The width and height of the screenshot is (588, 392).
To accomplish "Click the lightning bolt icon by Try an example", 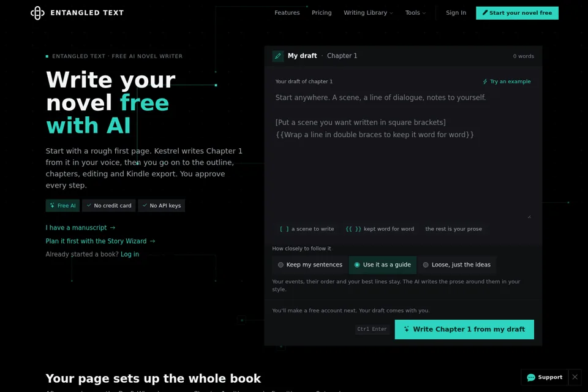I will [x=485, y=81].
